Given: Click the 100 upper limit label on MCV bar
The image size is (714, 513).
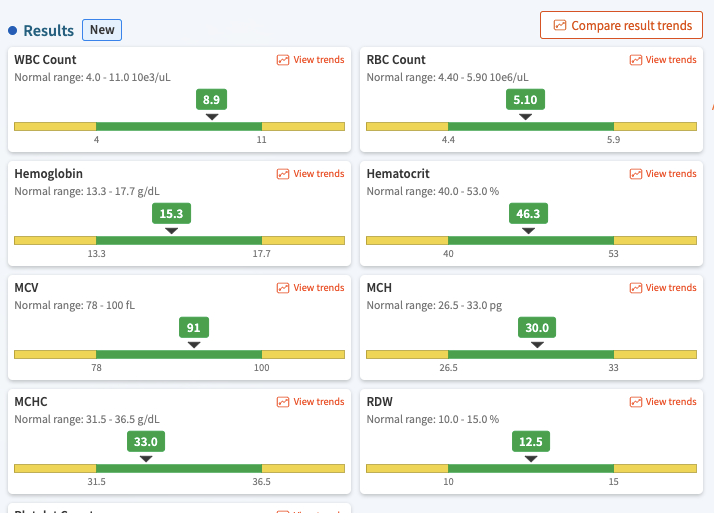Looking at the screenshot, I should [262, 368].
